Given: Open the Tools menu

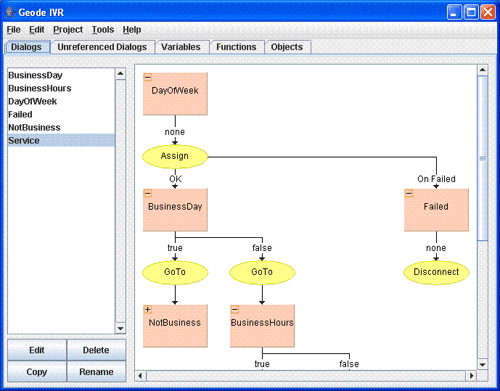Looking at the screenshot, I should click(103, 30).
